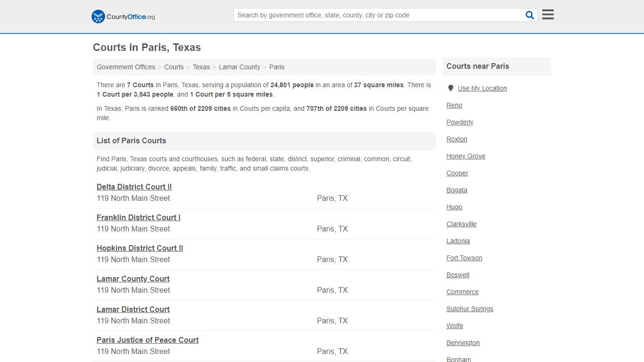View courts near Boswell
Screen dimensions: 644x362
pyautogui.click(x=458, y=275)
